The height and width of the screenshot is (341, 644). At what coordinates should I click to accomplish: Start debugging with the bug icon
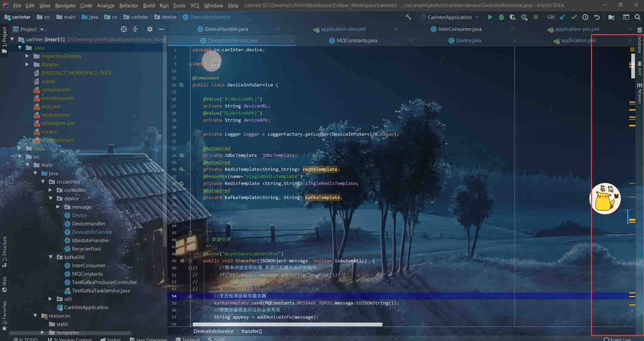point(501,17)
